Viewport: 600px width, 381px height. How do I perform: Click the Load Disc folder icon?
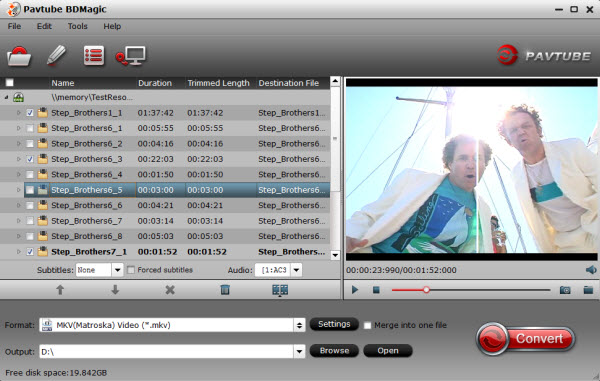click(x=19, y=56)
